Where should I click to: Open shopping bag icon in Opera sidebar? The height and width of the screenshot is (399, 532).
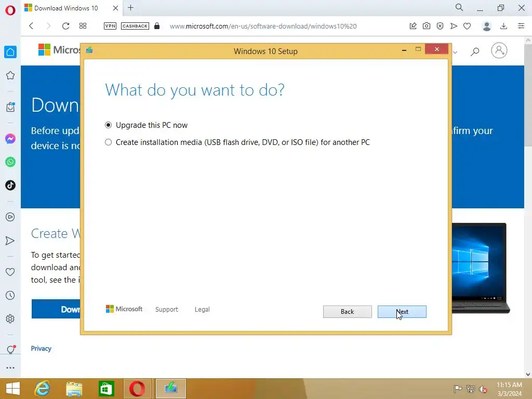[x=10, y=107]
